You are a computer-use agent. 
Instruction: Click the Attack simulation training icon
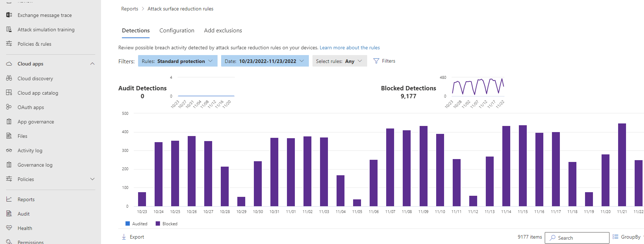[x=9, y=30]
